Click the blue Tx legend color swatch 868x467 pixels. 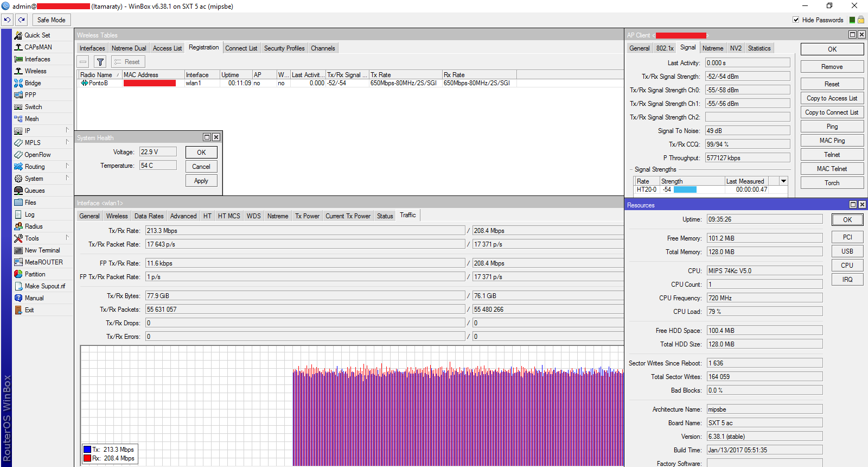tap(87, 450)
